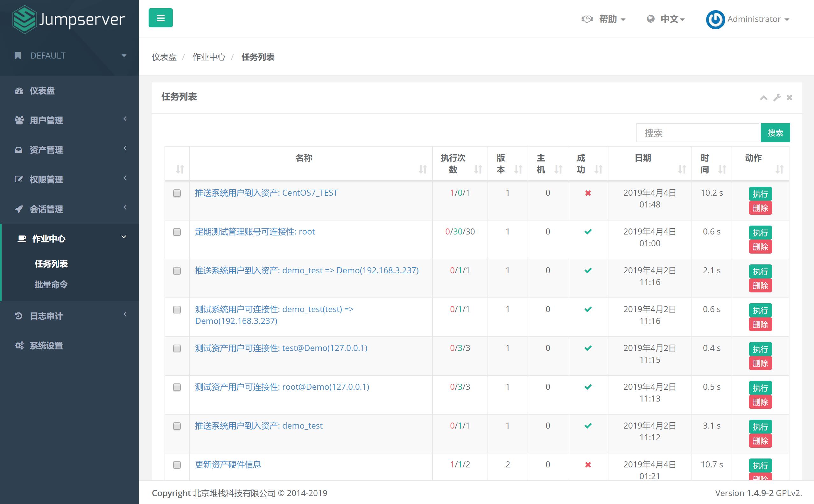Click 仪表盘 breadcrumb link
The height and width of the screenshot is (504, 814).
tap(164, 57)
